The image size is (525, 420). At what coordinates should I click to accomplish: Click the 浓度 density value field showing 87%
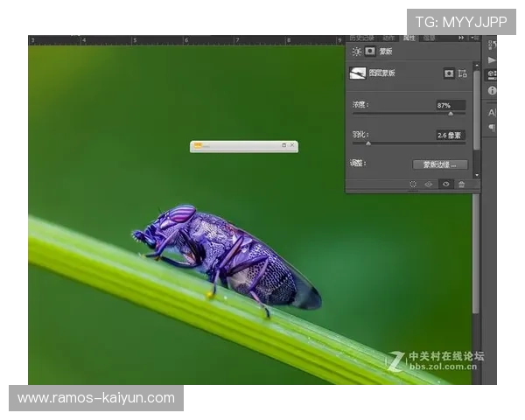coord(451,105)
